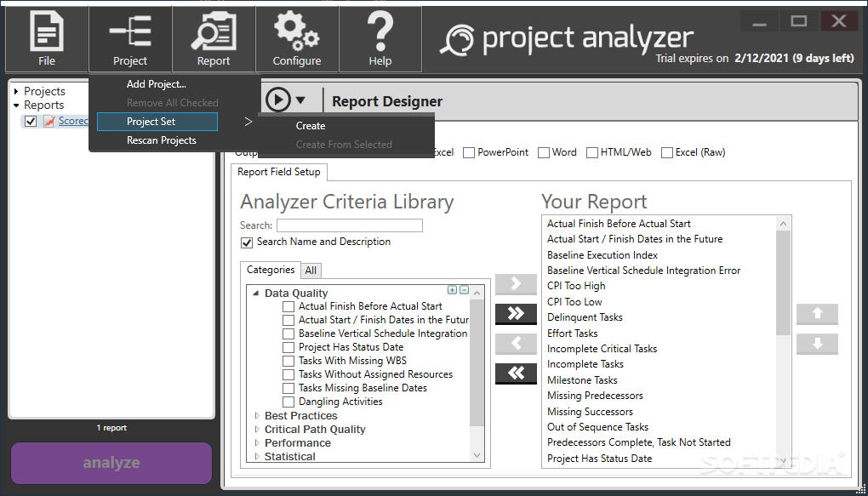The image size is (868, 496).
Task: Switch to the All tab
Action: [x=311, y=271]
